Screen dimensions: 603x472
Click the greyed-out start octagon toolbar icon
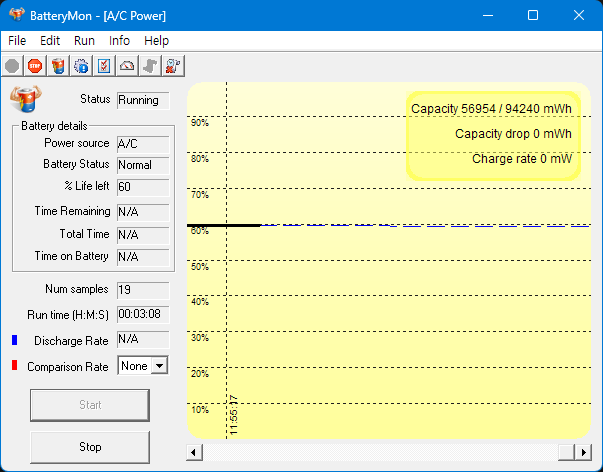coord(12,66)
